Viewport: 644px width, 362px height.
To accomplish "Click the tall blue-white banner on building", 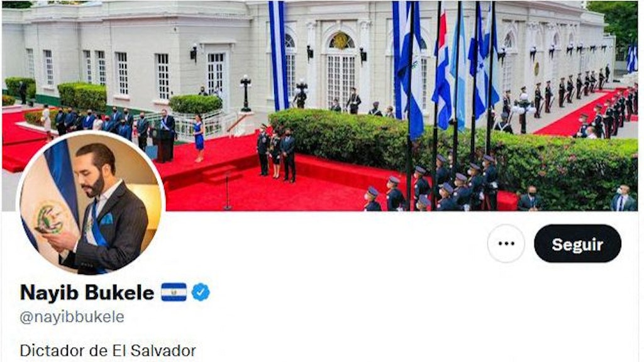I will [x=279, y=56].
